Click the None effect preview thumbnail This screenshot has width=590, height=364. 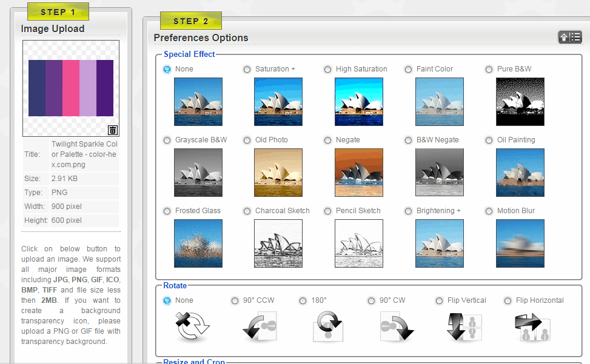198,102
